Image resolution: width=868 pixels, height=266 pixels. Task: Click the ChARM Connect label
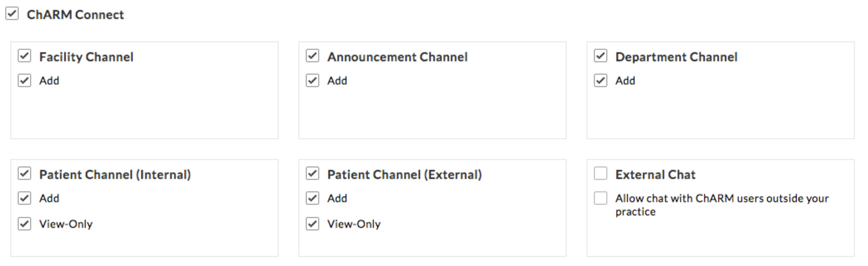pos(75,15)
